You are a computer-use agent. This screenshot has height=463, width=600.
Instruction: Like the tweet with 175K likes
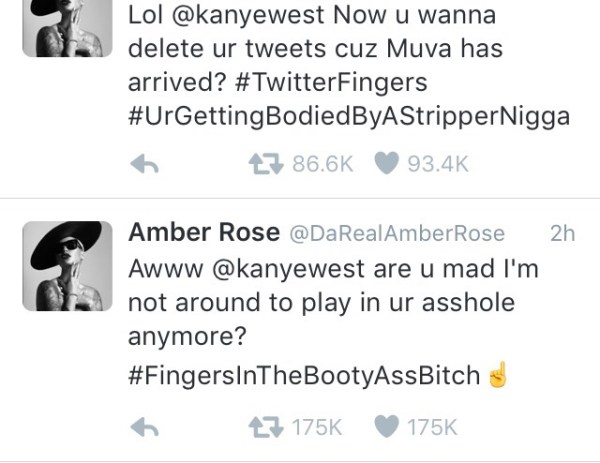[x=386, y=426]
